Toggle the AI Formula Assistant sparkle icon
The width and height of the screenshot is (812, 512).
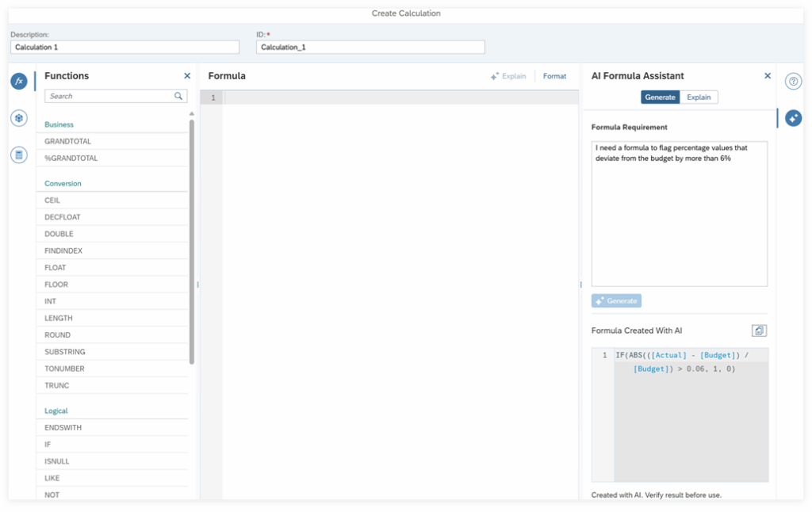click(x=793, y=118)
